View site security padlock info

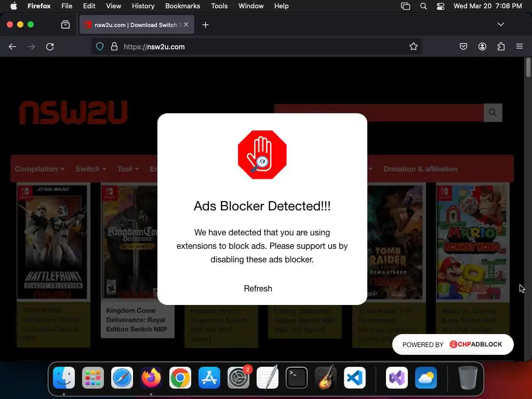[114, 46]
